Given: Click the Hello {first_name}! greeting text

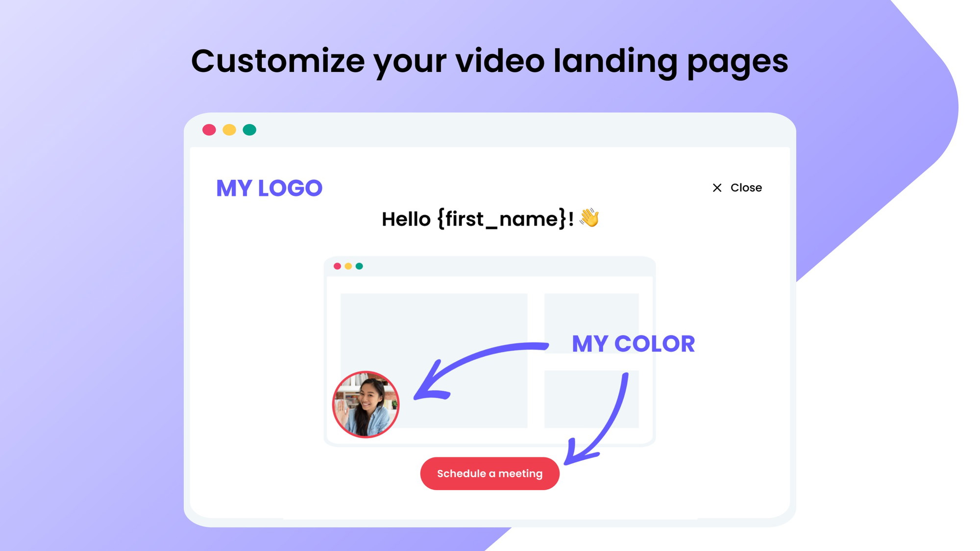Looking at the screenshot, I should (478, 219).
